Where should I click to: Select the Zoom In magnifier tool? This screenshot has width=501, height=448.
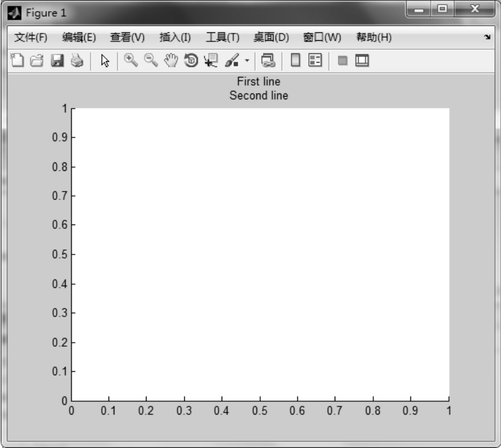click(131, 61)
